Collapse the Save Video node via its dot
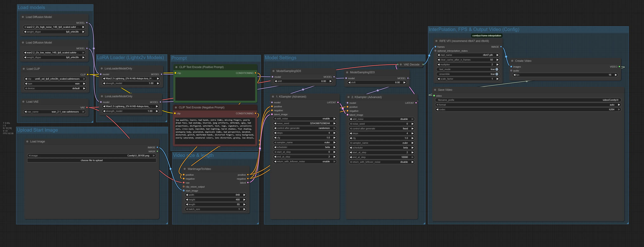 (435, 90)
